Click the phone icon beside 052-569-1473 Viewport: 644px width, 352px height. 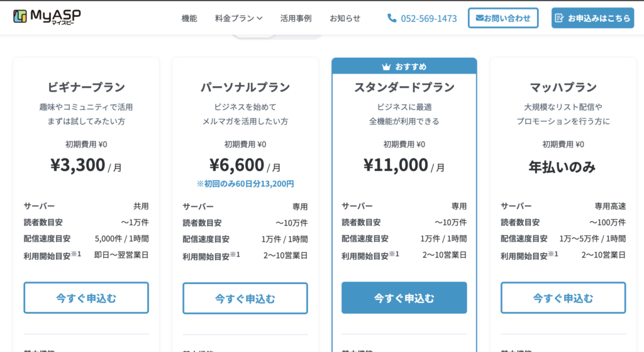[x=392, y=18]
